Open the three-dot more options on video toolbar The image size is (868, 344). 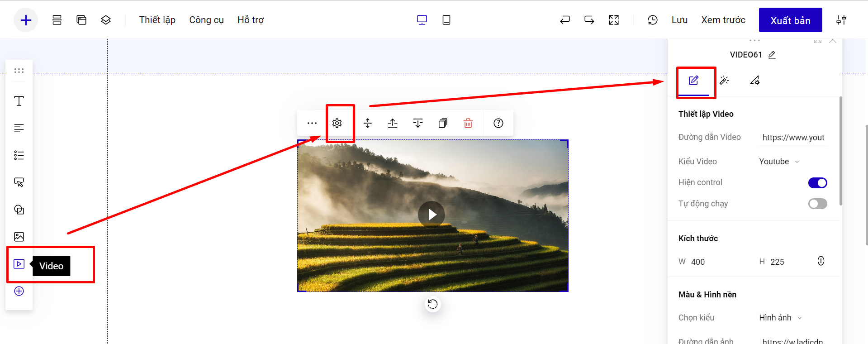click(312, 123)
